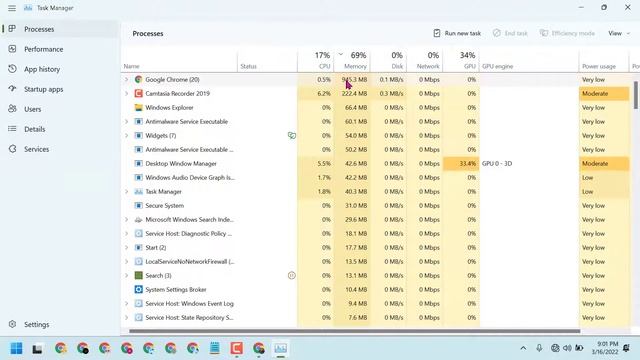Select the Secure System process icon
Viewport: 640px width, 360px height.
[138, 206]
